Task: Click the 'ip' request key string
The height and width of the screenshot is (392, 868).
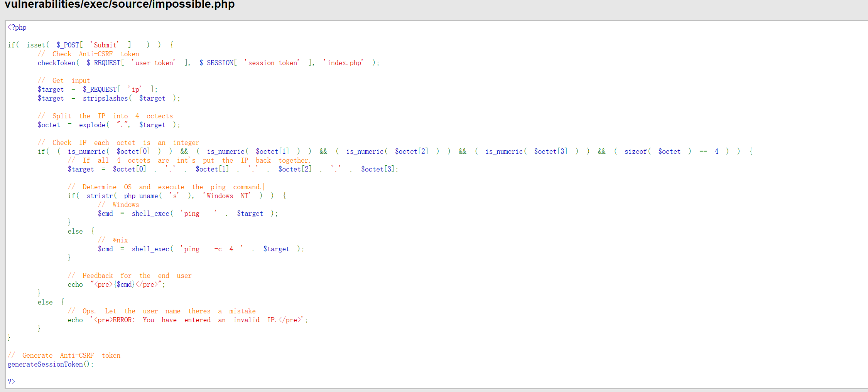Action: click(135, 89)
